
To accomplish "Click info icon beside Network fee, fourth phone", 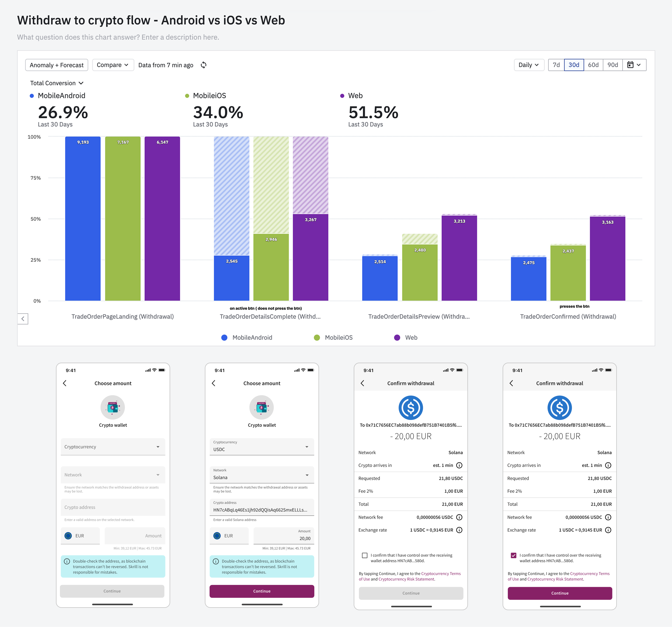I will click(x=608, y=517).
